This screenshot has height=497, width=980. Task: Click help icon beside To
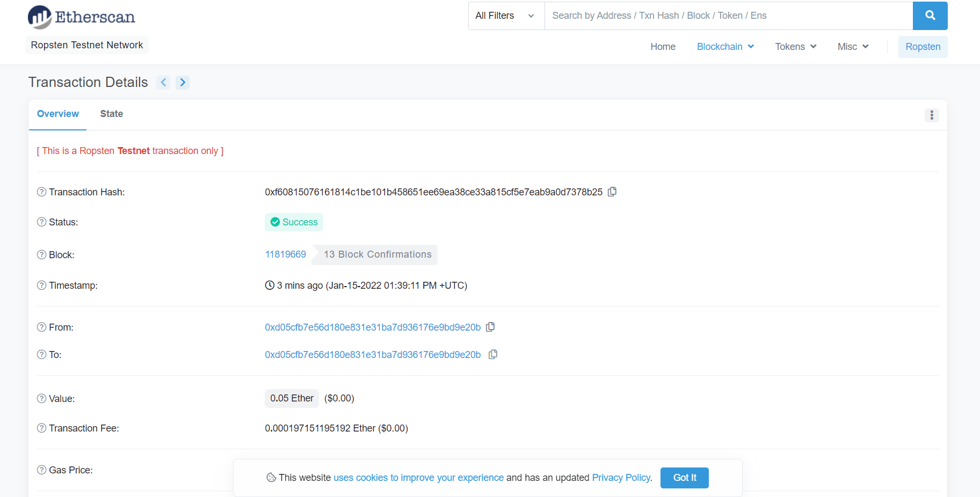[41, 354]
